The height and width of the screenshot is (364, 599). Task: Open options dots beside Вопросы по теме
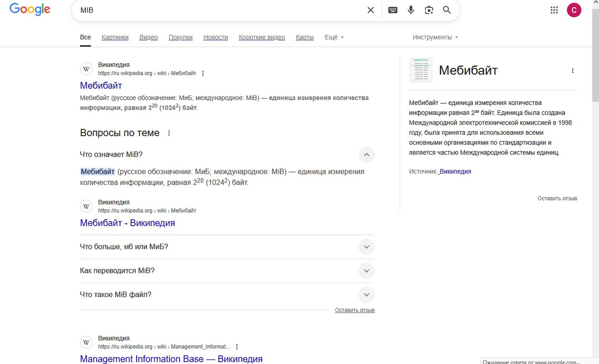coord(169,133)
